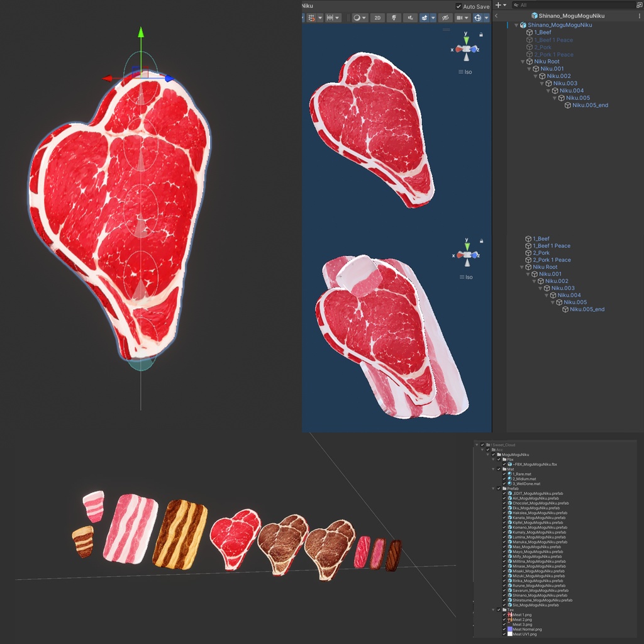Open the scene effects dropdown arrow
Viewport: 644px width, 644px height.
[x=433, y=18]
